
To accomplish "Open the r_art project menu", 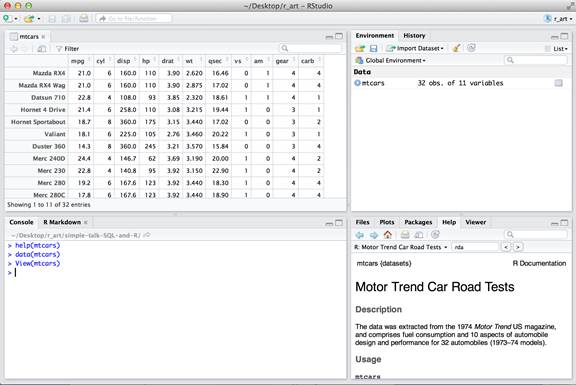I will click(x=559, y=18).
